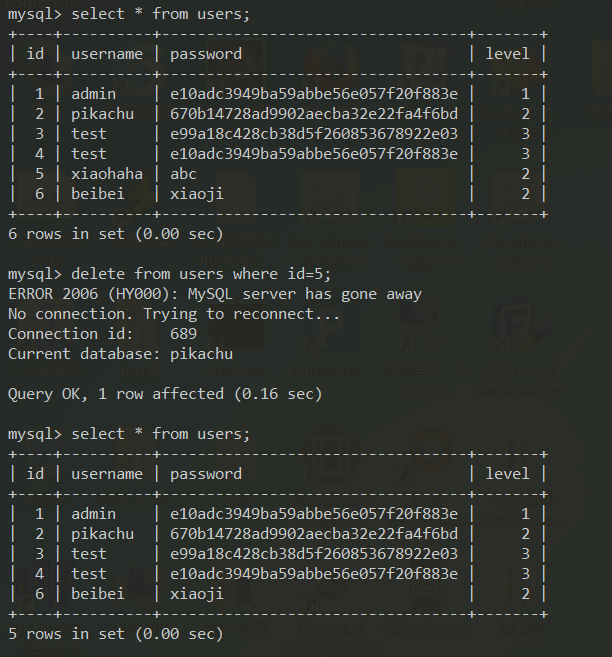The width and height of the screenshot is (612, 657).
Task: Click the beibei username in the first table
Action: point(98,194)
